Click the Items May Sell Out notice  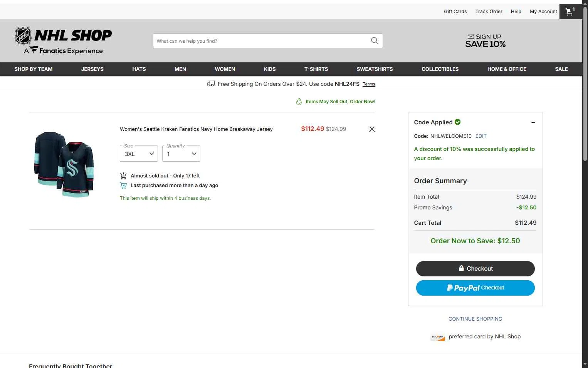340,102
